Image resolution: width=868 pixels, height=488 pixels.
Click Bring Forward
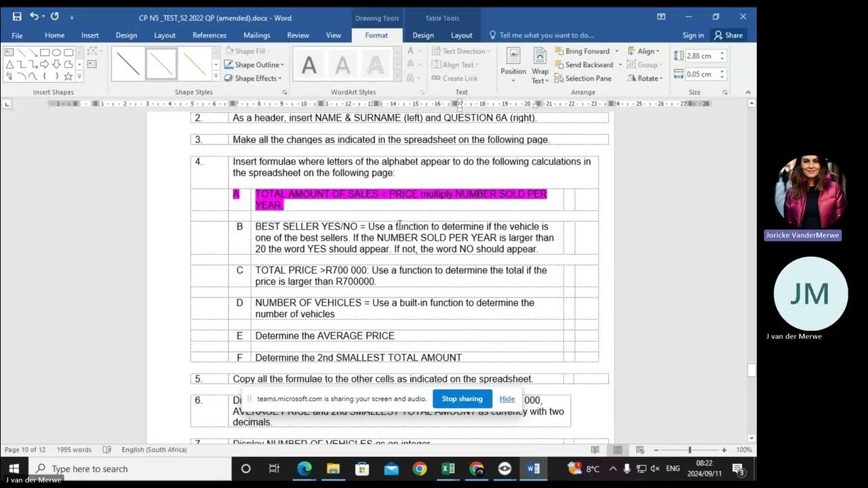[x=582, y=51]
